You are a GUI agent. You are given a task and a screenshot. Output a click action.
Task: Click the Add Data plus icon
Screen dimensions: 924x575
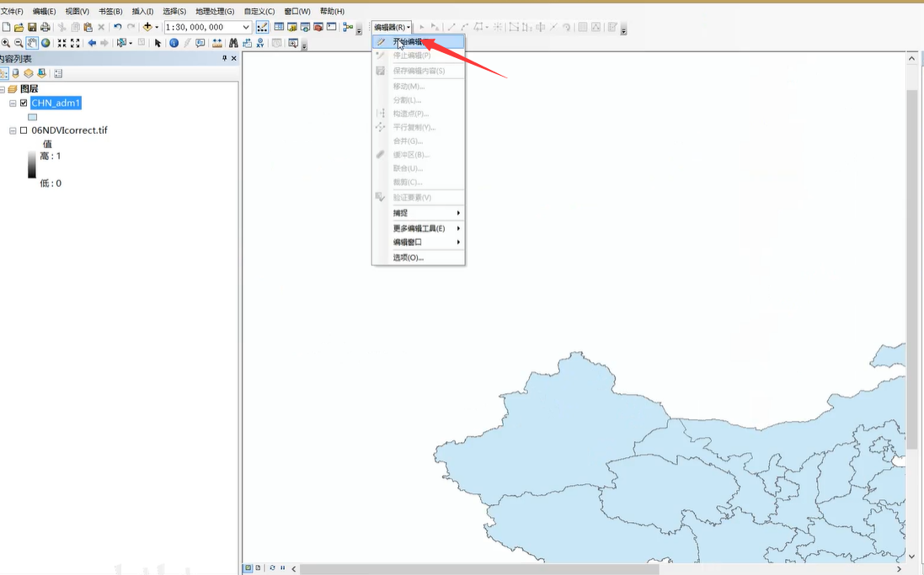tap(147, 27)
